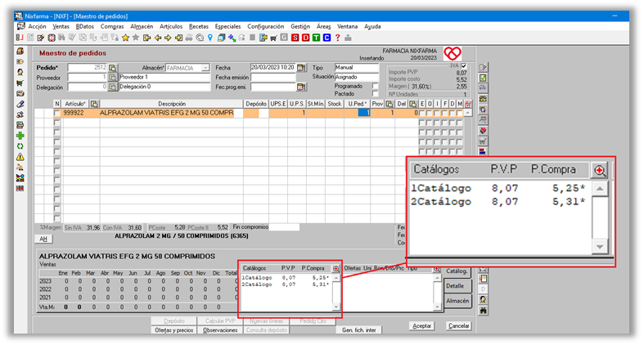Click the Ofertas list scroll-up arrow
Screen dimensions: 644x345
pos(437,278)
